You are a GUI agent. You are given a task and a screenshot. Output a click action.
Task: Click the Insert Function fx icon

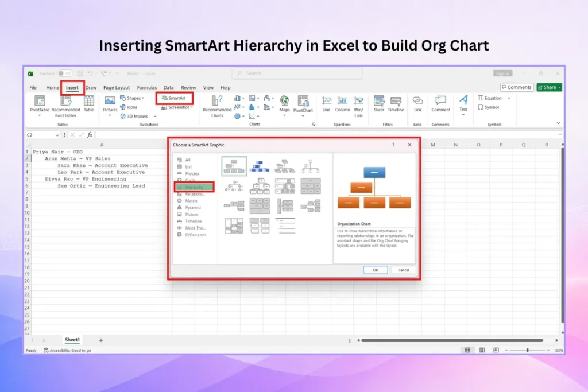(x=90, y=135)
